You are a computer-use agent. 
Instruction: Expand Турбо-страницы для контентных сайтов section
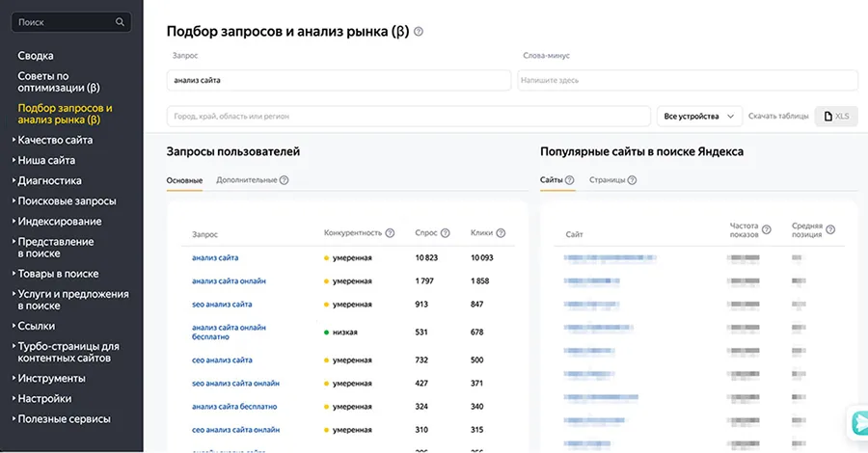(x=66, y=353)
